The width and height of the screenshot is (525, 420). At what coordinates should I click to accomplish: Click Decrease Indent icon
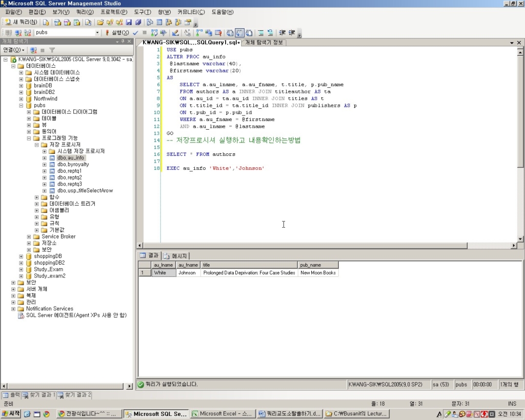point(282,32)
